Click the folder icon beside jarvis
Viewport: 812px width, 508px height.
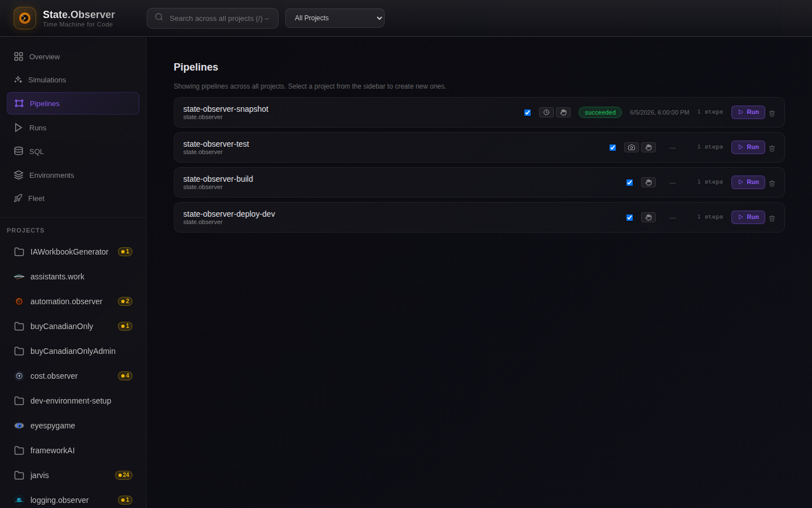tap(19, 475)
